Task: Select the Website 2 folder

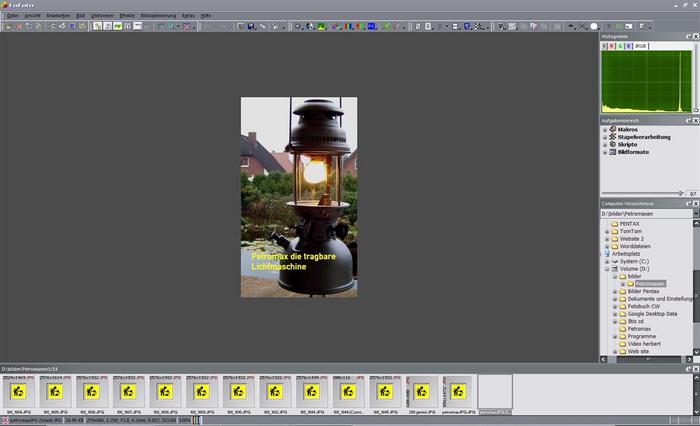Action: pyautogui.click(x=631, y=239)
